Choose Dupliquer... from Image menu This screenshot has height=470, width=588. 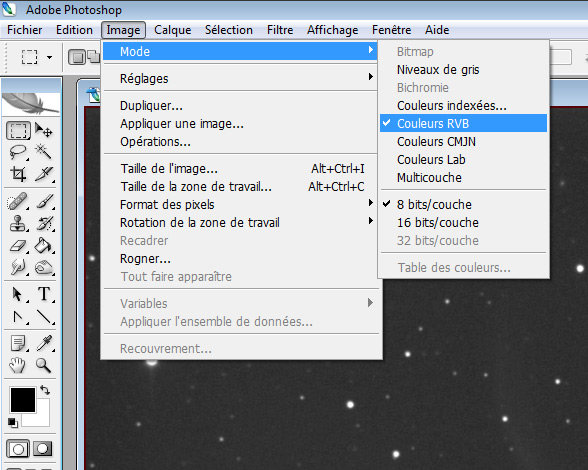pos(240,105)
